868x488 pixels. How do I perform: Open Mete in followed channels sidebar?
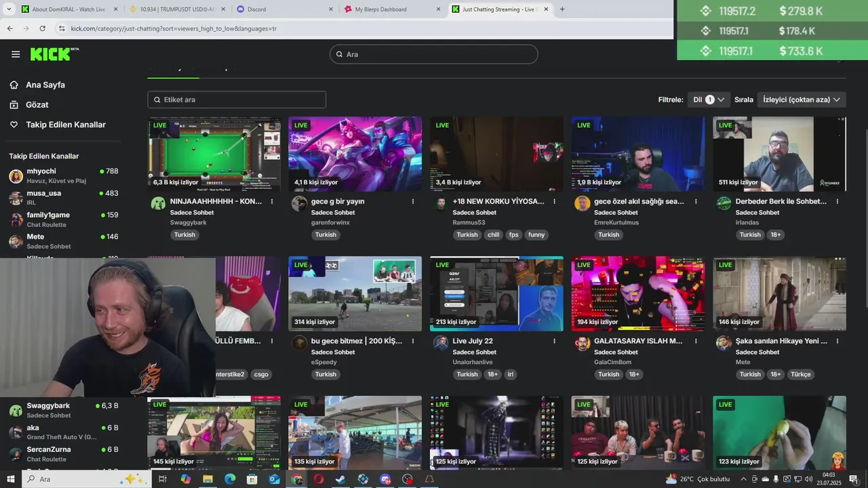[64, 241]
